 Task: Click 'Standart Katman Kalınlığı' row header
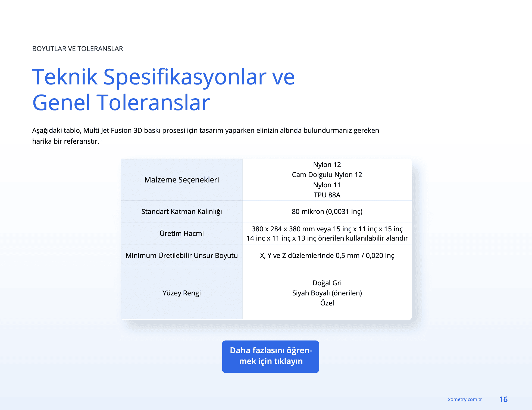click(181, 212)
